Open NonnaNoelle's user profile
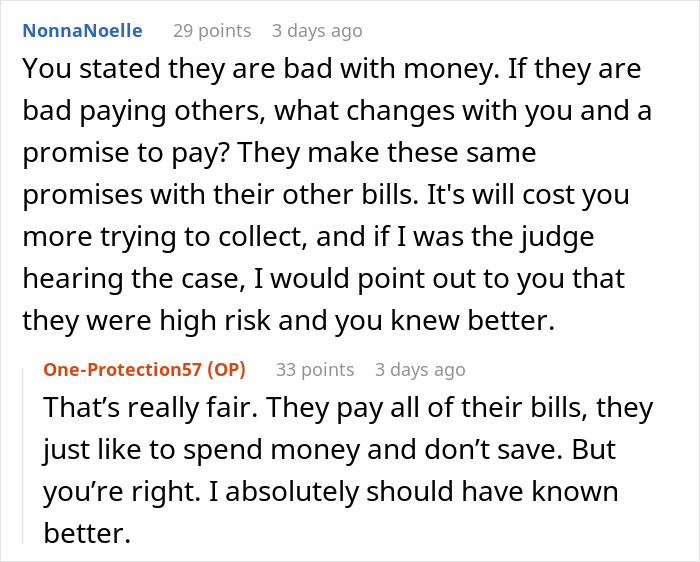This screenshot has height=562, width=700. [x=82, y=31]
